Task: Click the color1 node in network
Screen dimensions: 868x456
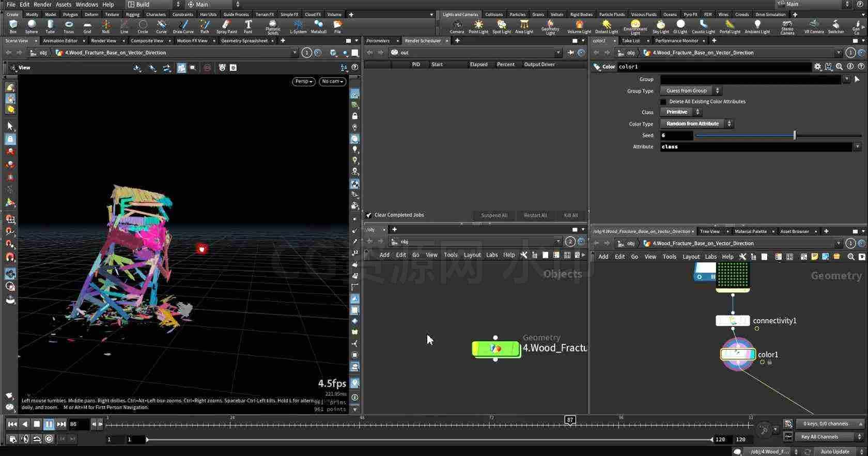Action: pos(738,354)
